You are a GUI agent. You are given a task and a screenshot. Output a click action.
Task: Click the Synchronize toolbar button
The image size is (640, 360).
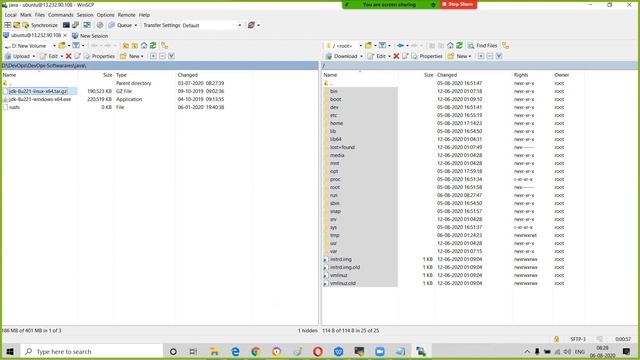click(40, 25)
